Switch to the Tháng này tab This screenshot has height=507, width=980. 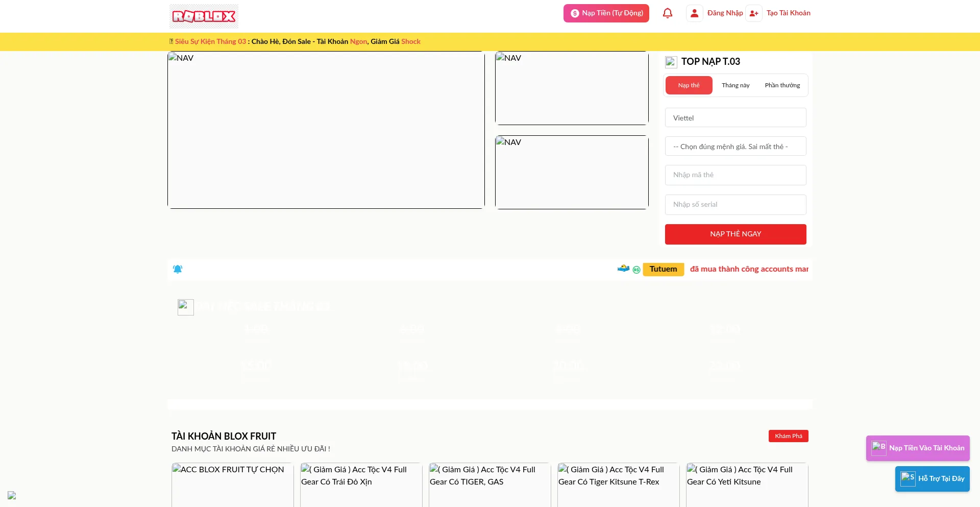point(736,85)
